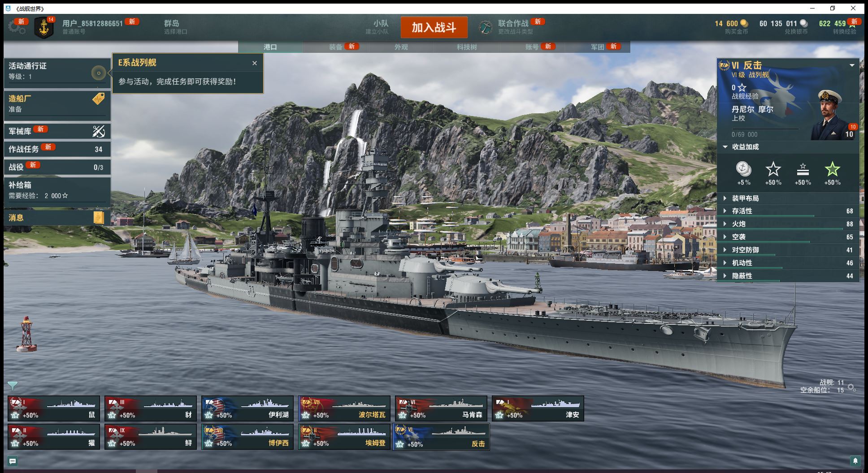Open the 军械库 armory panel
This screenshot has width=868, height=473.
pos(57,131)
